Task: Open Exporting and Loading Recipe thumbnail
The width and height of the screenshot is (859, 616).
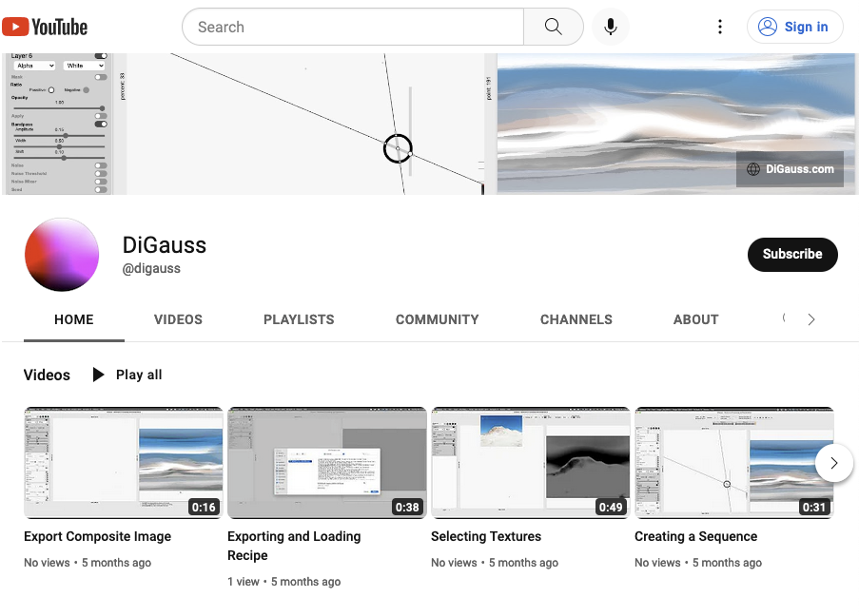Action: [327, 463]
